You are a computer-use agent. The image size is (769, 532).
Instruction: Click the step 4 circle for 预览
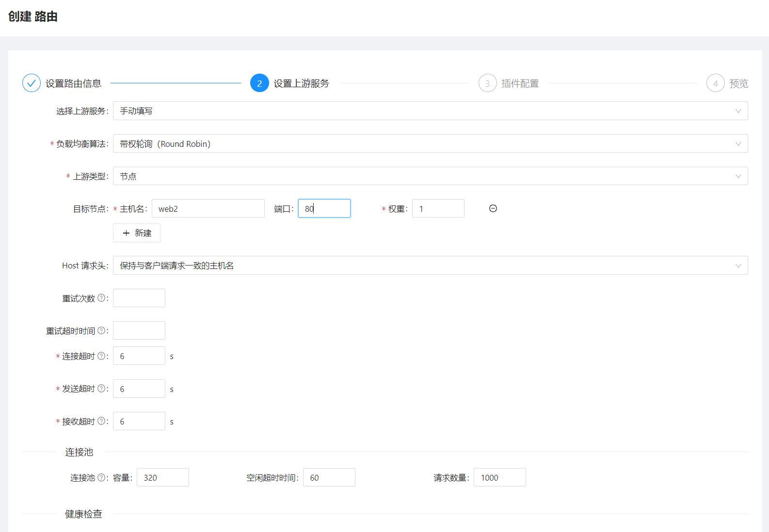point(715,83)
